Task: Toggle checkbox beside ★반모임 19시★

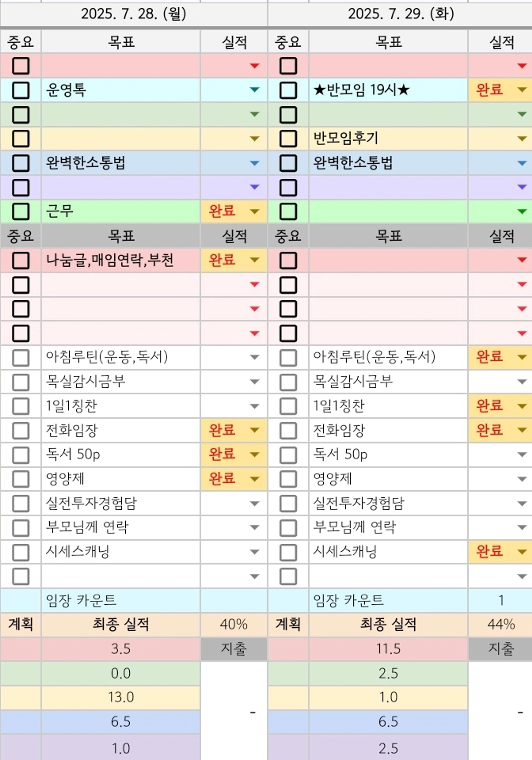Action: coord(288,90)
